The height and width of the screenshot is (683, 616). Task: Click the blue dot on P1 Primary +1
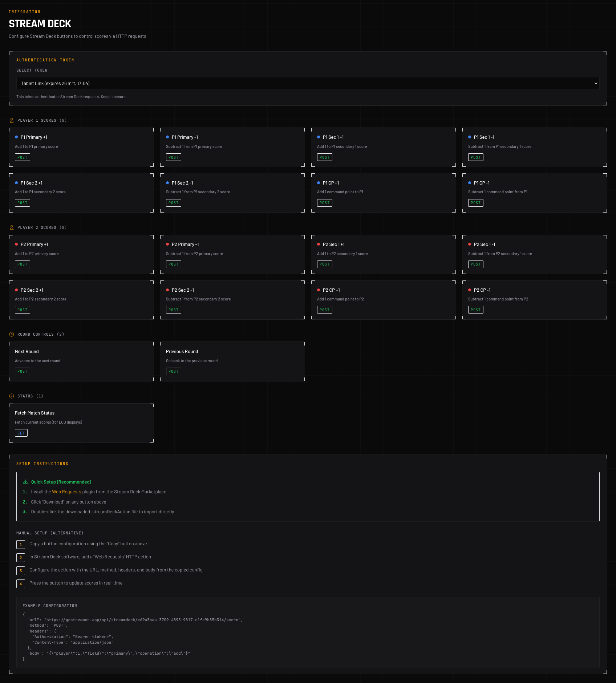[16, 137]
